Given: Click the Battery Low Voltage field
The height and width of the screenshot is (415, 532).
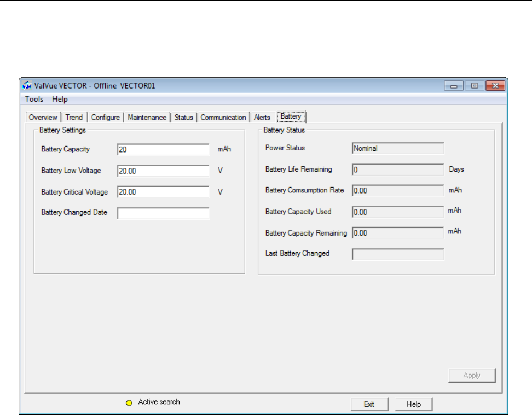Looking at the screenshot, I should pyautogui.click(x=163, y=171).
